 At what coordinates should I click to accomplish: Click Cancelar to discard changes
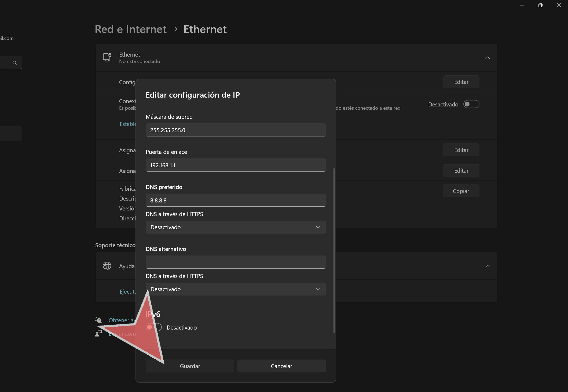[281, 366]
